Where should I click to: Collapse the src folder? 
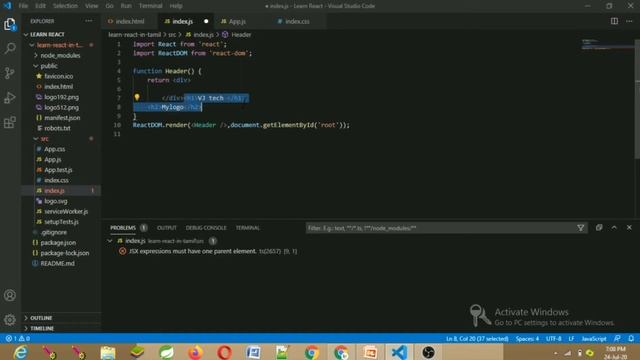point(44,139)
